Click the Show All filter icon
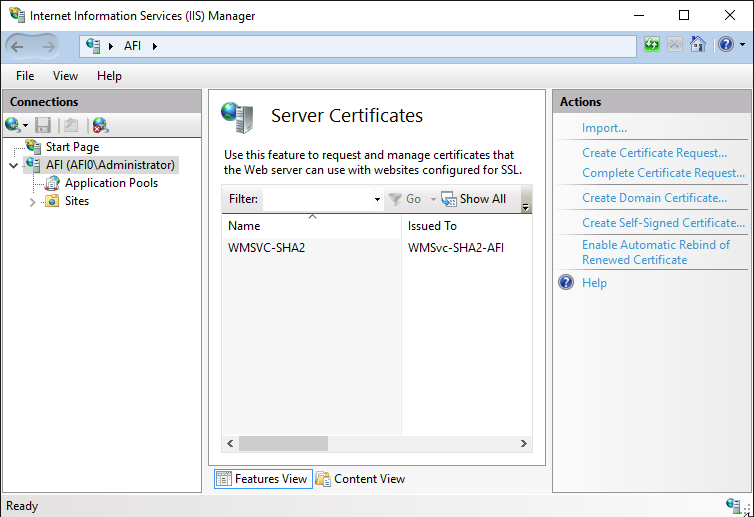This screenshot has height=517, width=754. (449, 199)
